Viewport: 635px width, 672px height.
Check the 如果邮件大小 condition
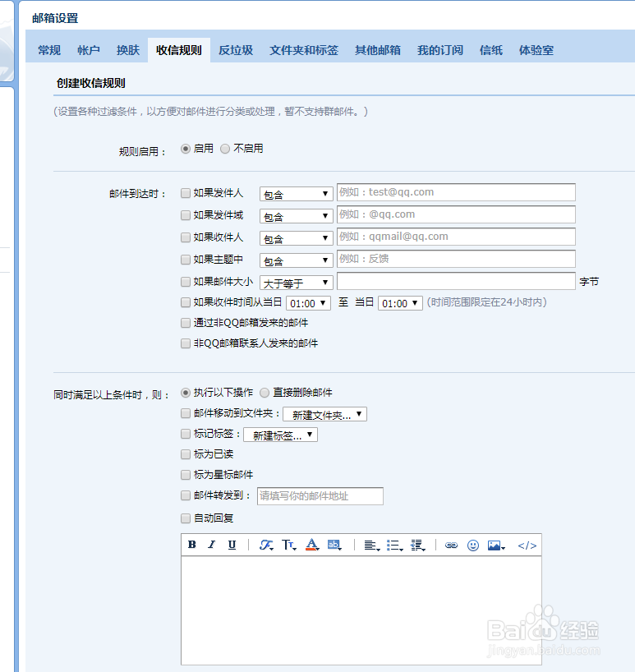tap(186, 282)
